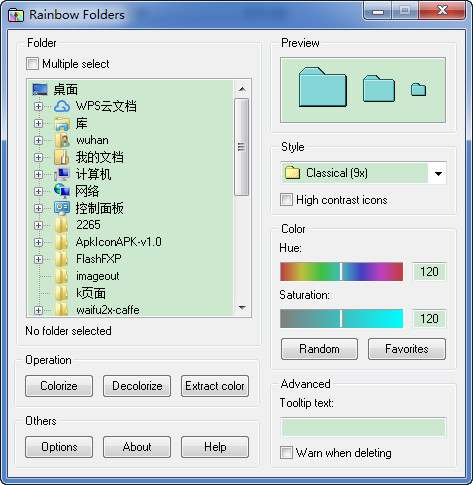Select the imageout label in tree
This screenshot has height=485, width=473.
(98, 276)
